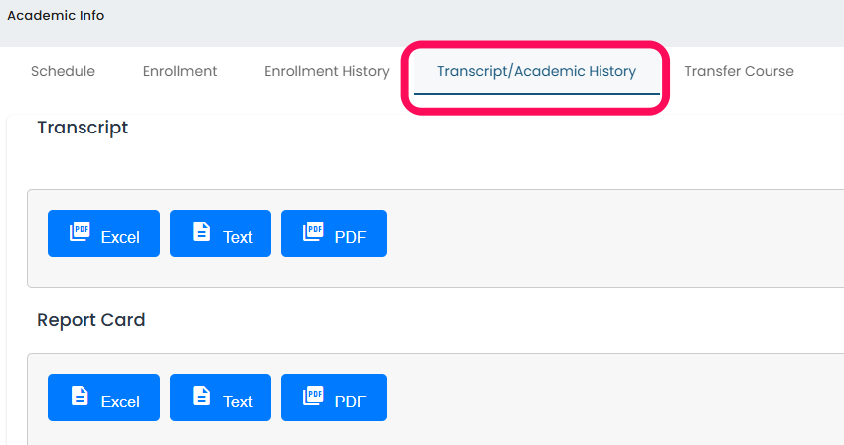The image size is (844, 445).
Task: Switch to the Enrollment tab
Action: pyautogui.click(x=180, y=71)
